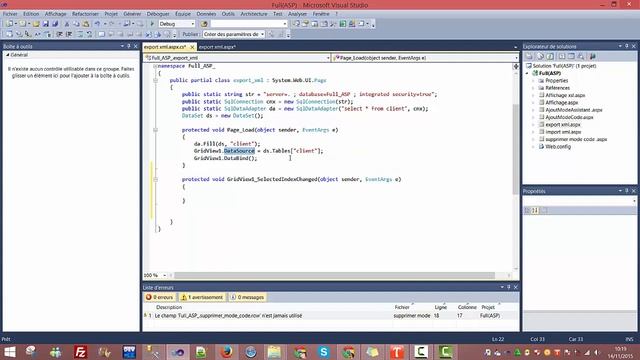Viewport: 640px width, 360px height.
Task: Toggle the 1 avertissement filter
Action: 202,297
